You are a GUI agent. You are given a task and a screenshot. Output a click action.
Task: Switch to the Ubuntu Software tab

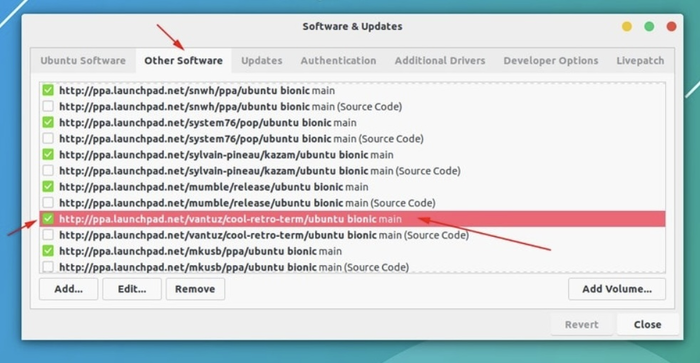click(83, 61)
